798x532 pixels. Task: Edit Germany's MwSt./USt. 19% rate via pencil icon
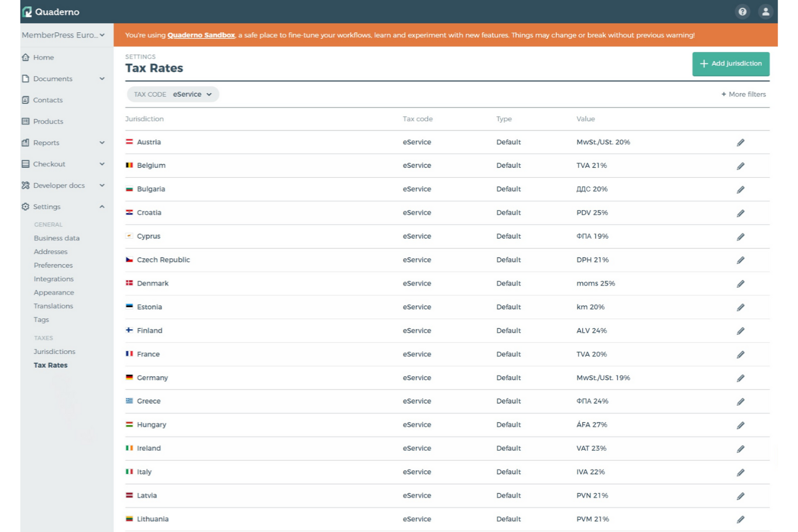pos(740,378)
